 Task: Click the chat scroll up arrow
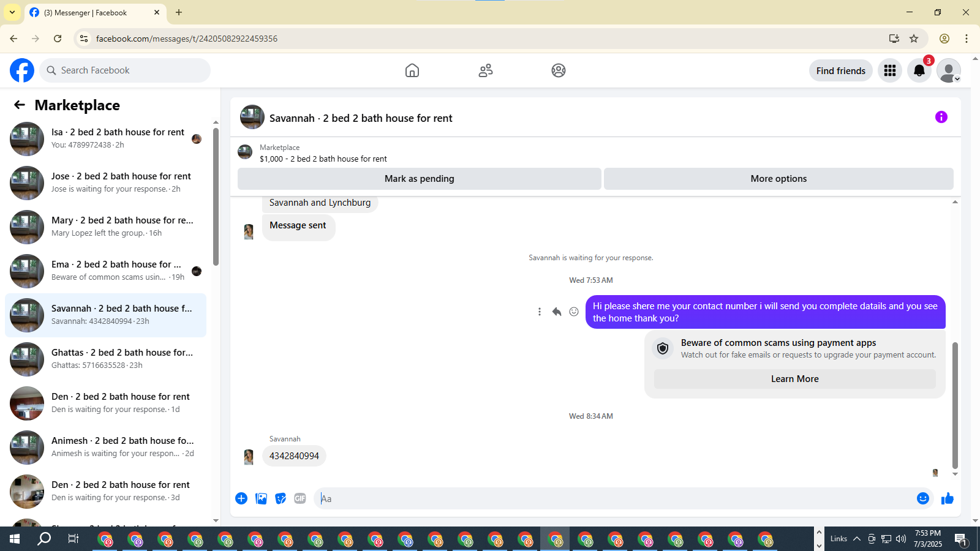coord(955,202)
